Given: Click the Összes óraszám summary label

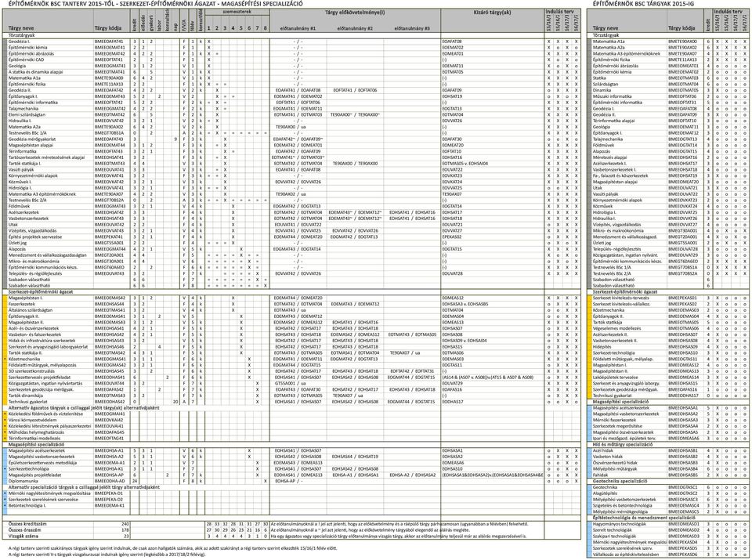Looking at the screenshot, I should click(x=24, y=531).
